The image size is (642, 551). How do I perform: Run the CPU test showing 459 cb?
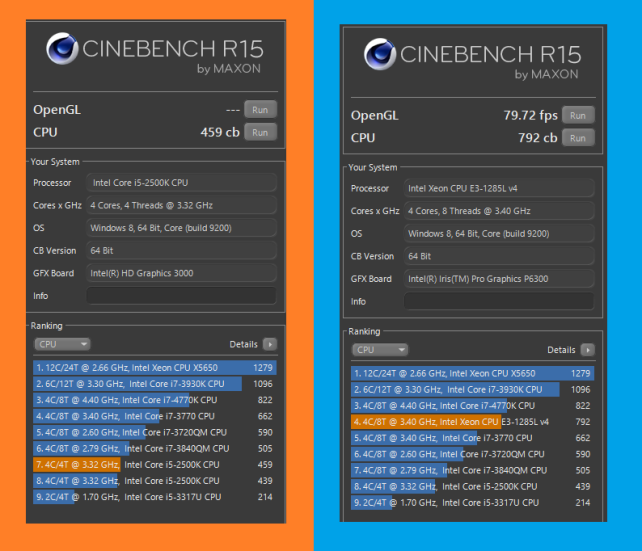coord(260,132)
